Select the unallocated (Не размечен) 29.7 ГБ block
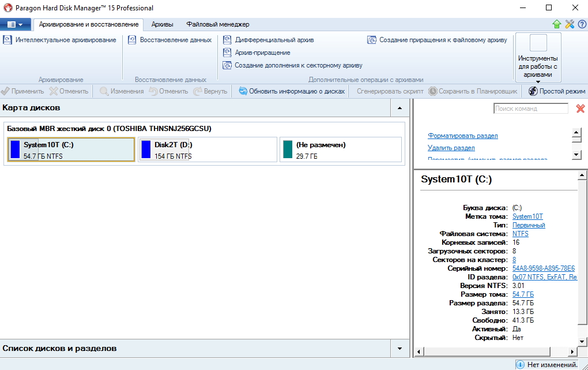The height and width of the screenshot is (370, 588). coord(341,150)
